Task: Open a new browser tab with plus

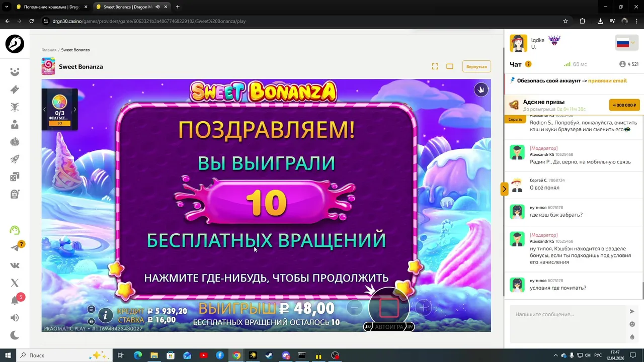Action: (x=178, y=7)
